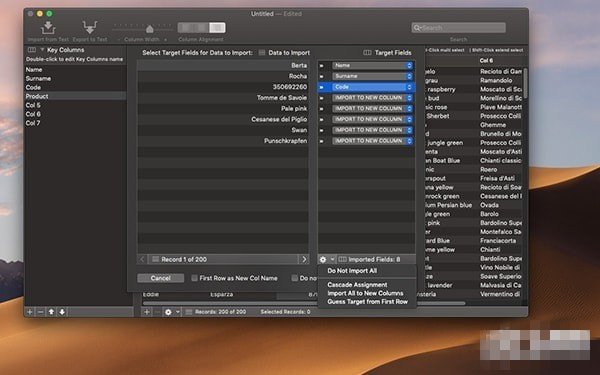Go to previous record with left chevron

pyautogui.click(x=142, y=259)
